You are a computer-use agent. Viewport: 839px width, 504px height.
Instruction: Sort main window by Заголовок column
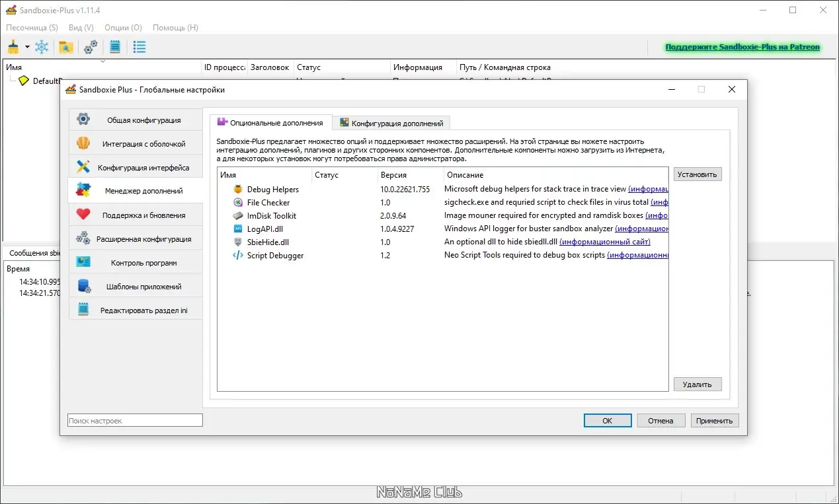[x=270, y=67]
